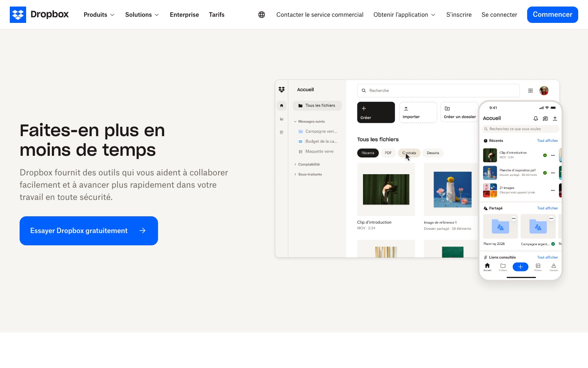
Task: Tap the upload arrow icon on the phone header
Action: (x=555, y=119)
